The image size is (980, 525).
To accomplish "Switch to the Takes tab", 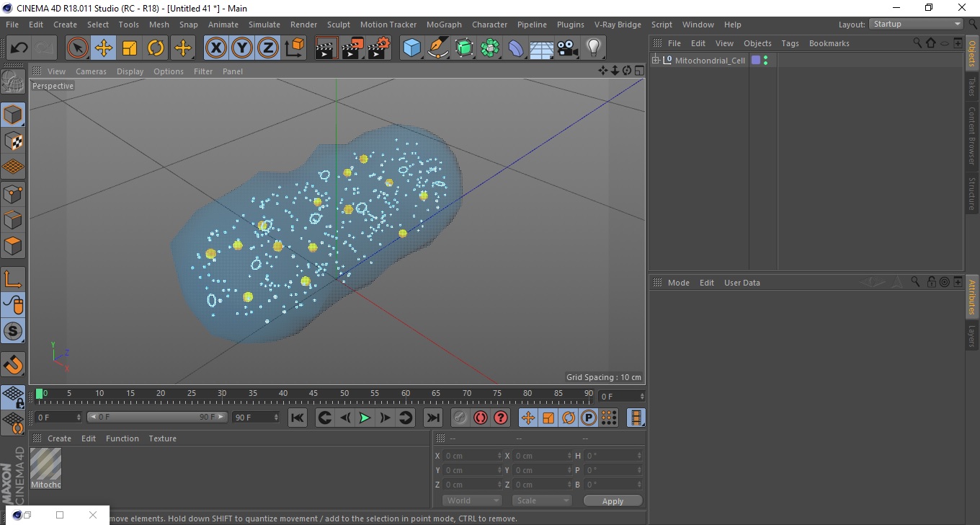I will point(972,87).
